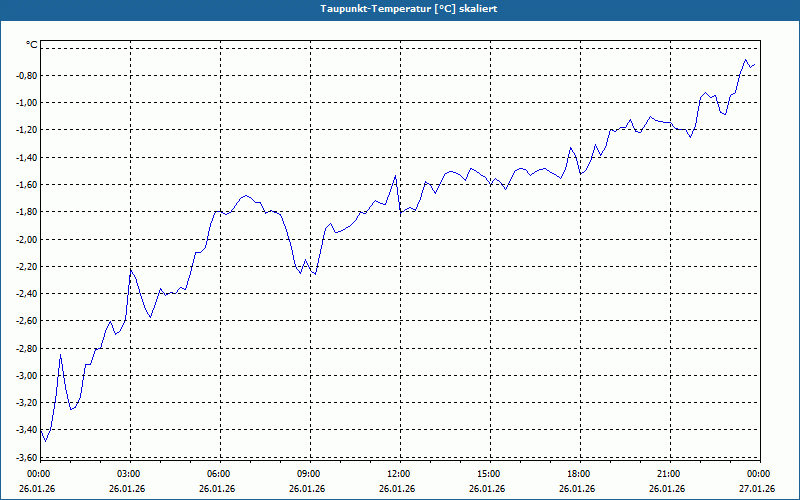
Task: Click the 26.01.26 date under 12:00
Action: (x=397, y=488)
